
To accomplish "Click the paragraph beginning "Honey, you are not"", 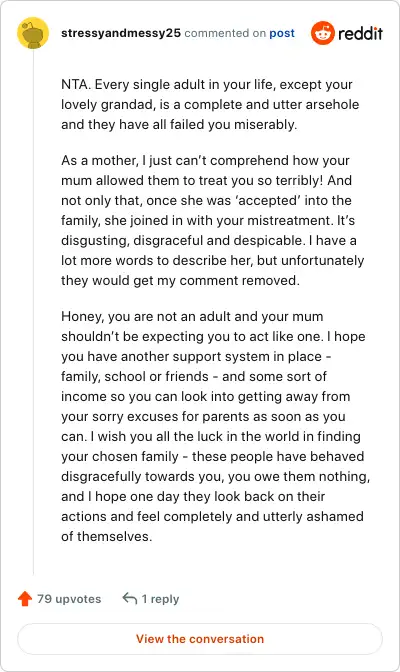I will tap(215, 426).
